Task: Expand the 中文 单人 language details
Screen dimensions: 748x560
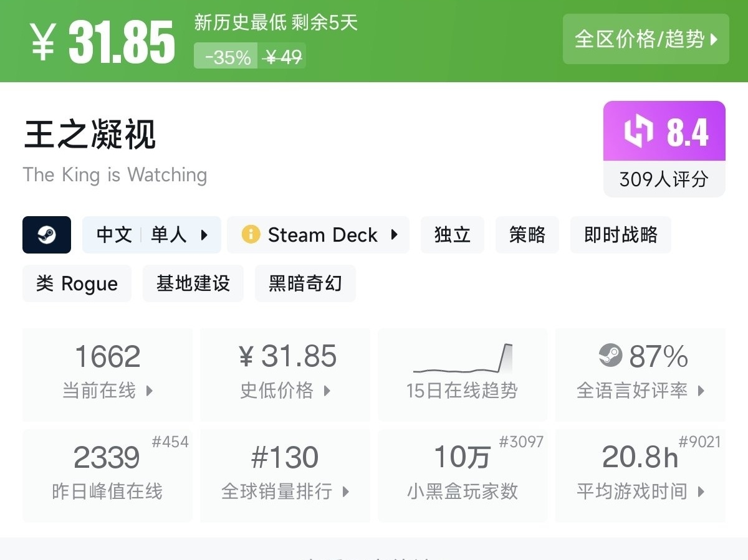Action: 151,235
